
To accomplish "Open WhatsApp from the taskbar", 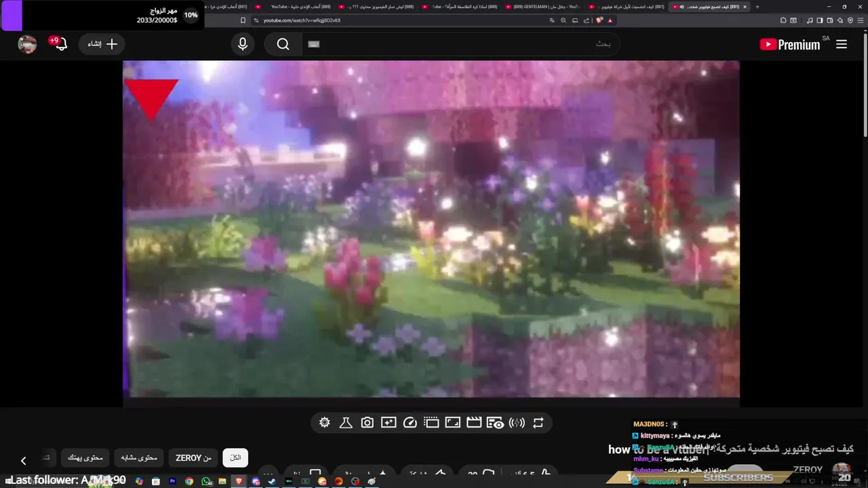I will coord(206,481).
